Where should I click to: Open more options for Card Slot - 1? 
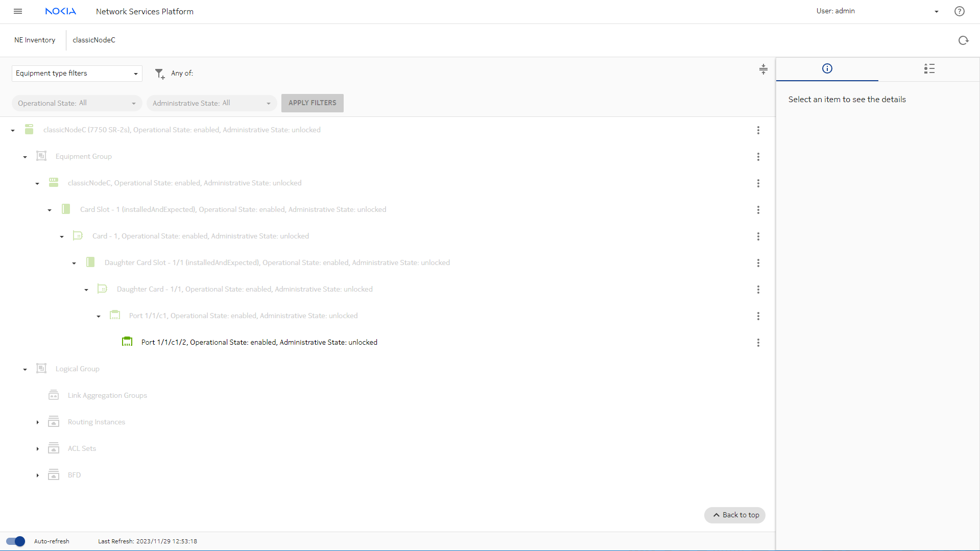point(758,210)
